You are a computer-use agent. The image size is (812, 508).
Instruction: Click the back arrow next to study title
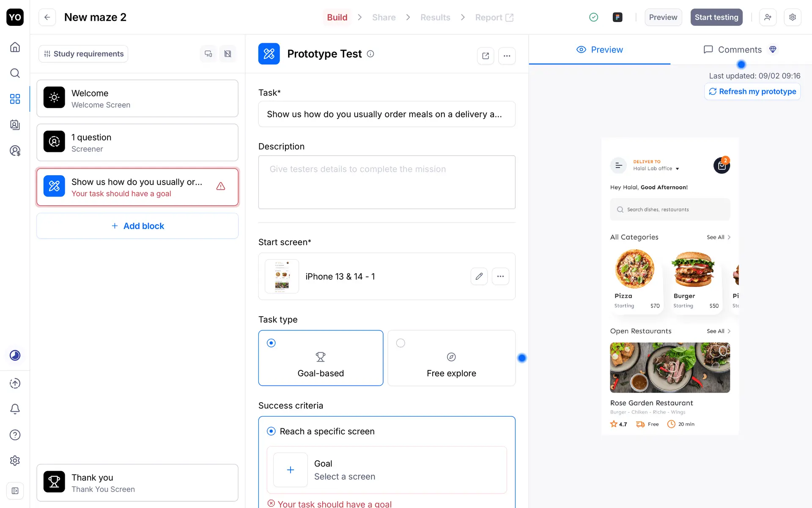click(x=47, y=17)
